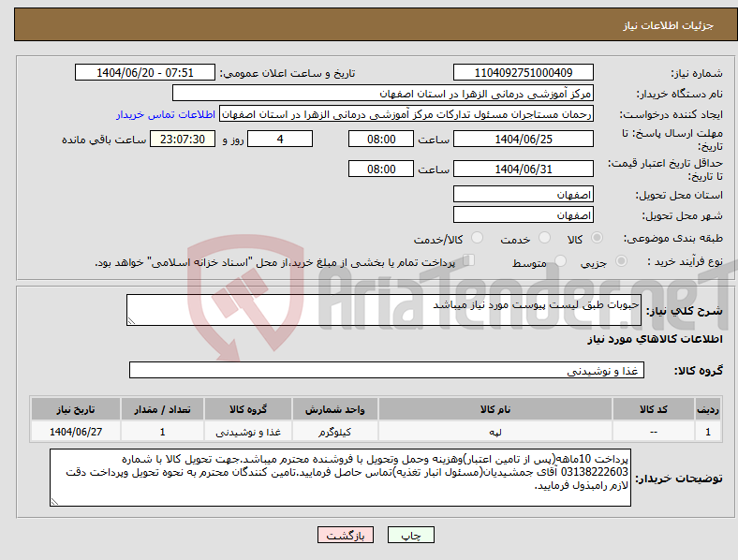Click the row number cell 1

(708, 432)
